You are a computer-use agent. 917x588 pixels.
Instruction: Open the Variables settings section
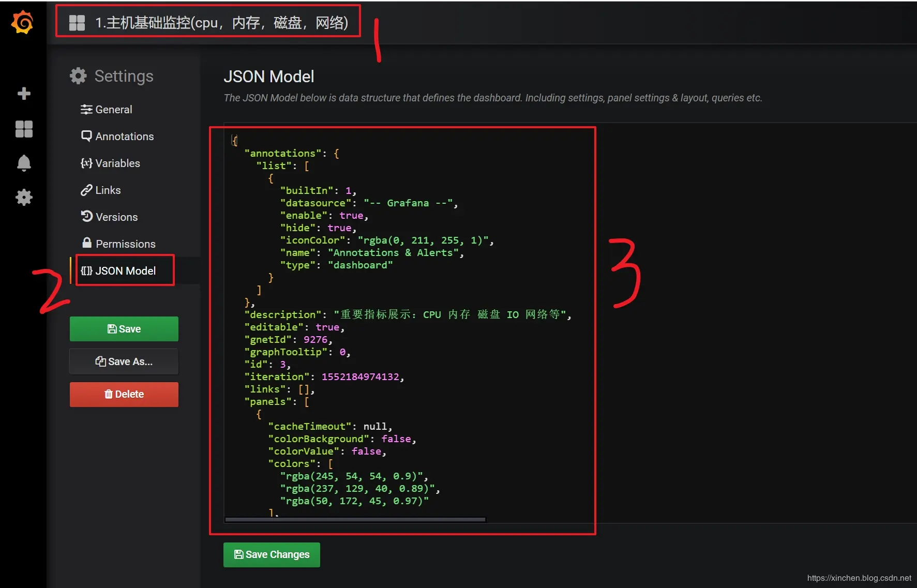[x=111, y=163]
